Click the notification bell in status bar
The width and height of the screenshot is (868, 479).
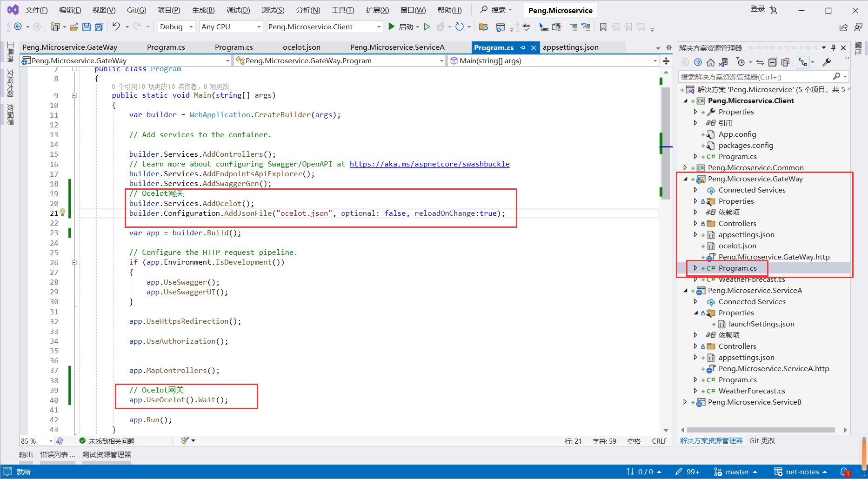(x=845, y=472)
